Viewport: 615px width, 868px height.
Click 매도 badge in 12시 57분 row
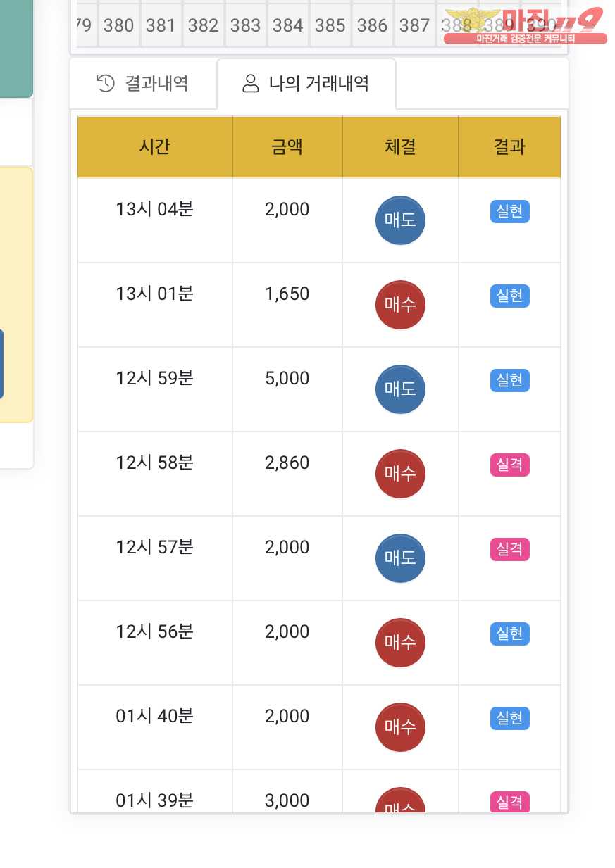[x=400, y=558]
